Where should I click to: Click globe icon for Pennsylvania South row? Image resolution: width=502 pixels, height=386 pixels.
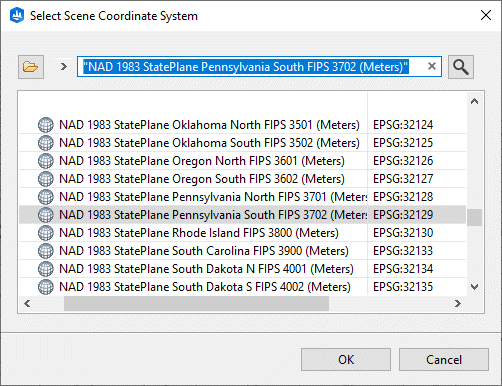pyautogui.click(x=45, y=215)
